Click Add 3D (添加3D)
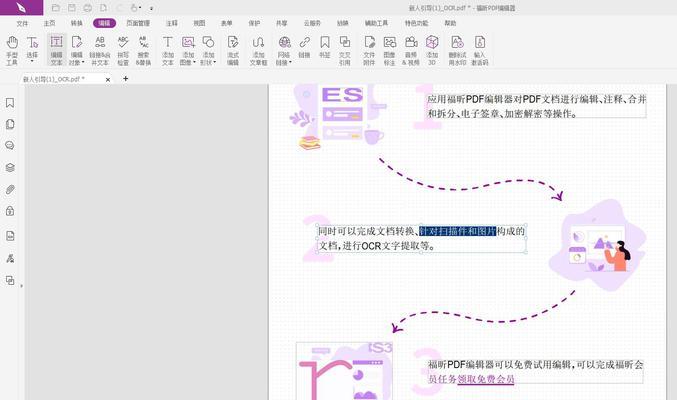This screenshot has width=677, height=400. tap(432, 50)
